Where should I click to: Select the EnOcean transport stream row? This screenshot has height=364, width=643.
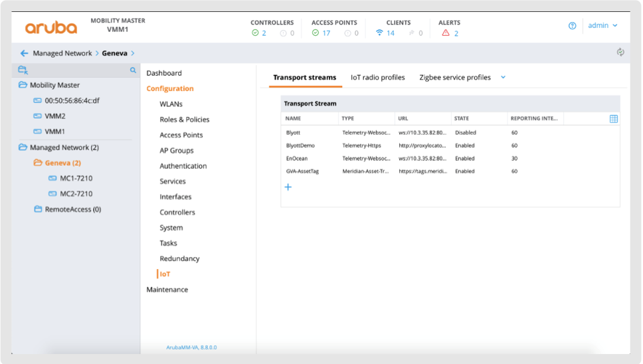point(298,159)
